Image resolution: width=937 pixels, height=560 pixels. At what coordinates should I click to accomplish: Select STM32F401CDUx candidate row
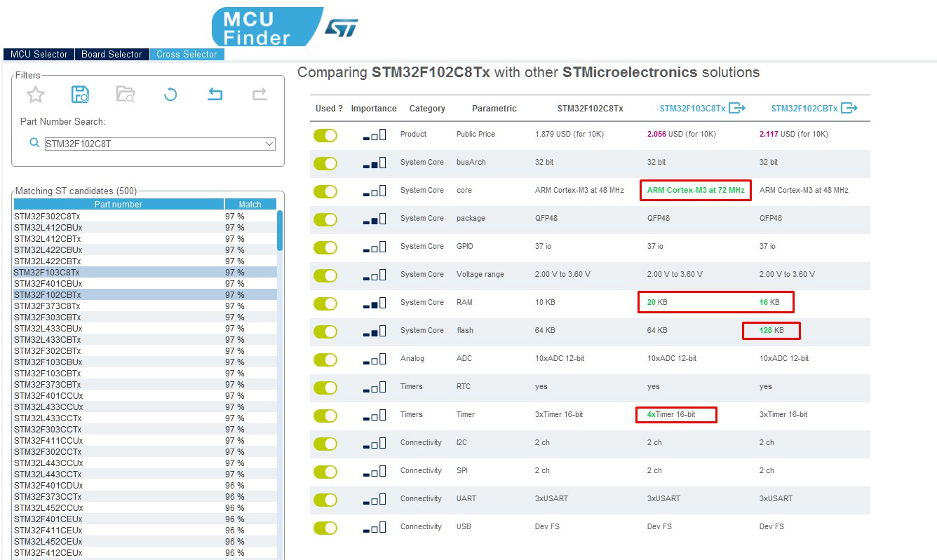click(145, 486)
